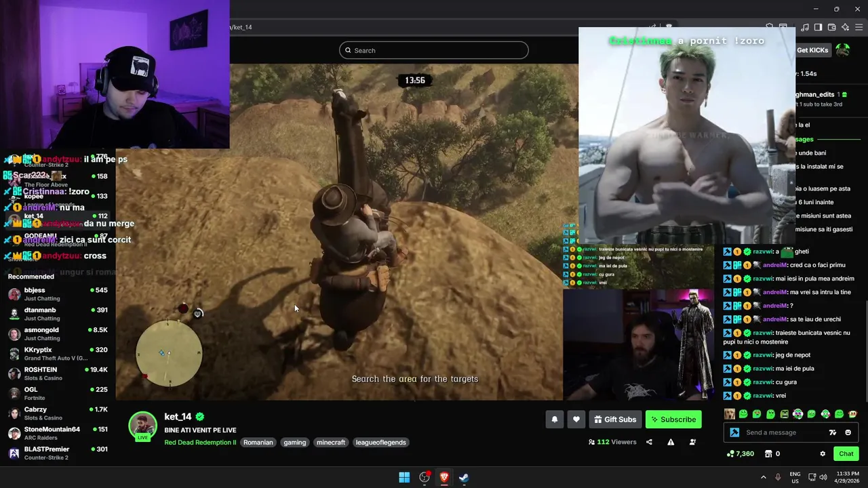
Task: Open StoneMountain64 recommended channel
Action: (58, 433)
